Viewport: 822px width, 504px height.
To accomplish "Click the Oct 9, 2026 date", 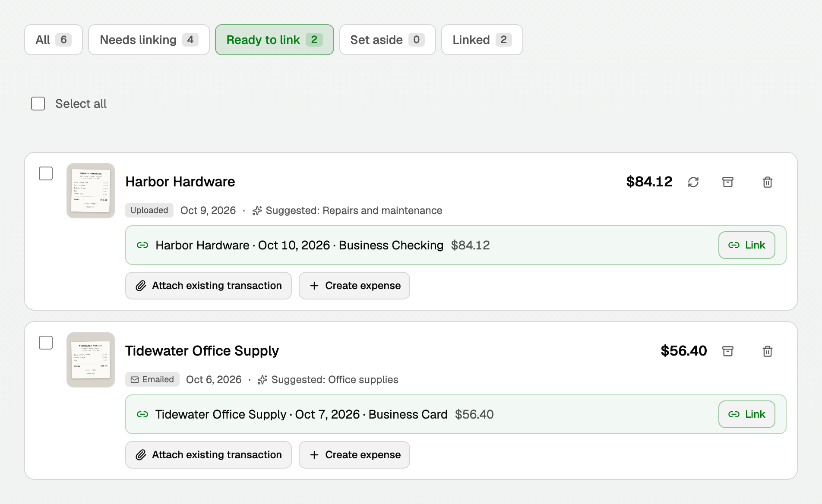I will [208, 211].
